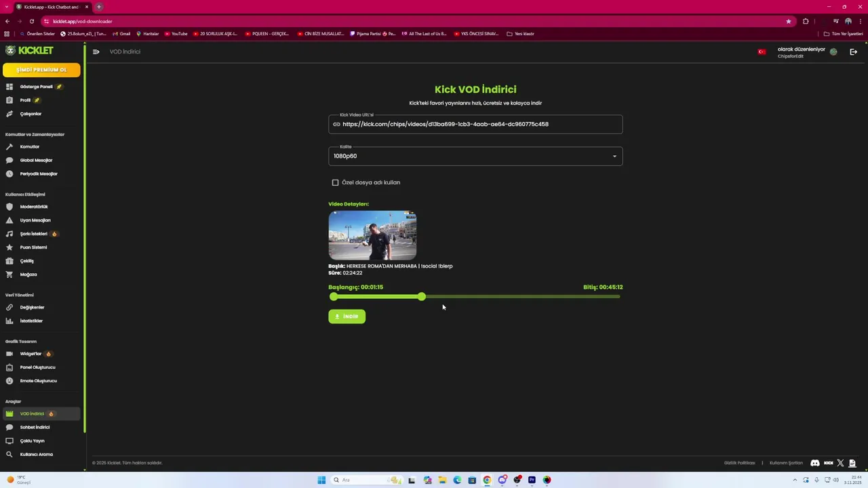The height and width of the screenshot is (488, 868).
Task: Open Chrome from the taskbar
Action: point(487,480)
